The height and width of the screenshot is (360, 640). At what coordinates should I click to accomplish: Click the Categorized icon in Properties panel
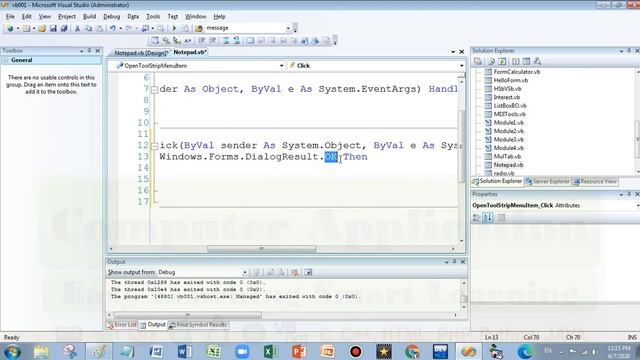click(x=476, y=218)
